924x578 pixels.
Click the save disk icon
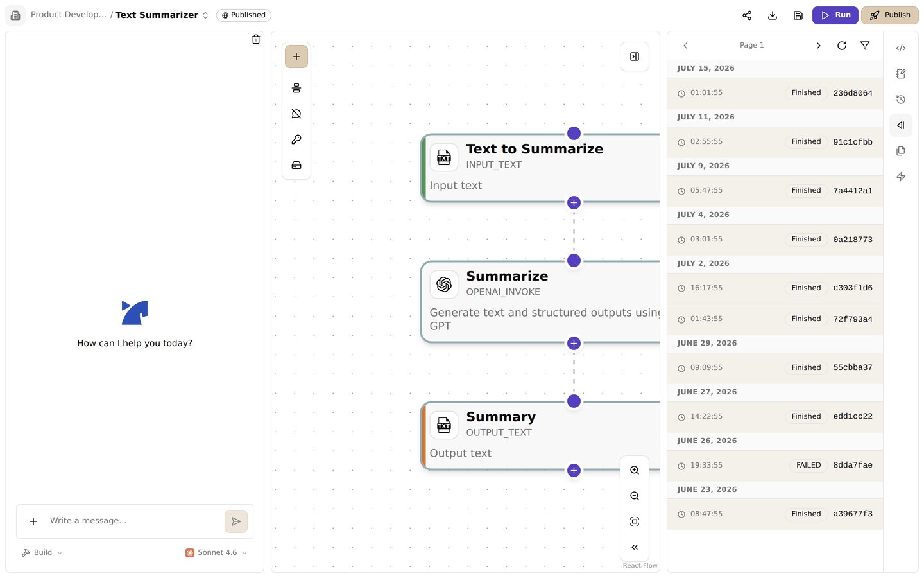point(798,15)
